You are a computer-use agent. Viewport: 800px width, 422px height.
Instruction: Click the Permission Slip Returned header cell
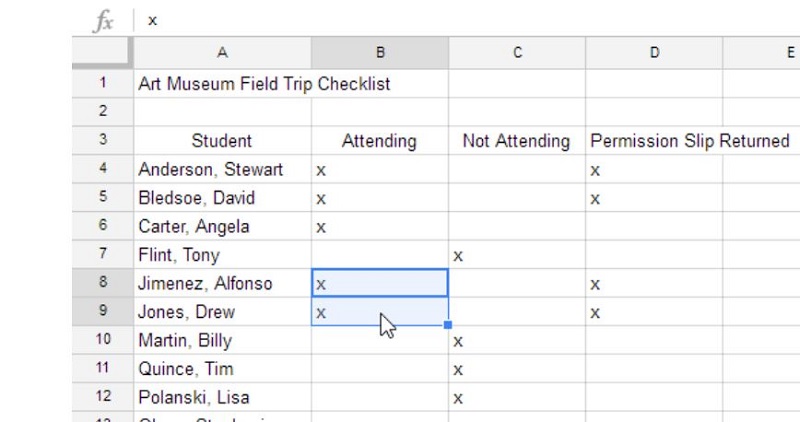click(690, 141)
